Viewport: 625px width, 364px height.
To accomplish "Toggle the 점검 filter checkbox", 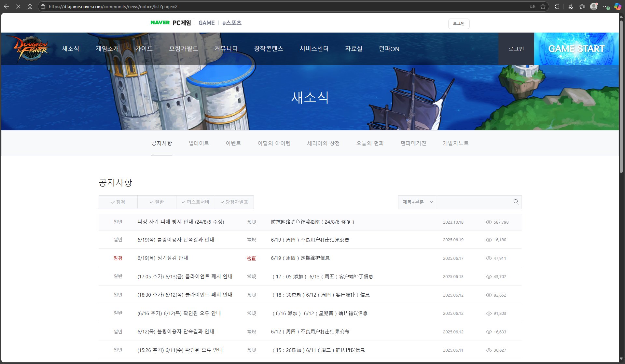I will tap(118, 202).
